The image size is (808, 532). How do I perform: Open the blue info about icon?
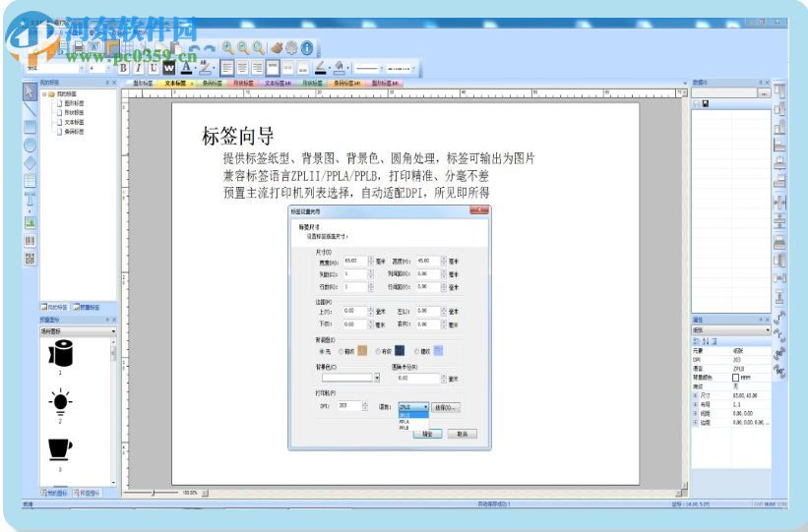[307, 48]
